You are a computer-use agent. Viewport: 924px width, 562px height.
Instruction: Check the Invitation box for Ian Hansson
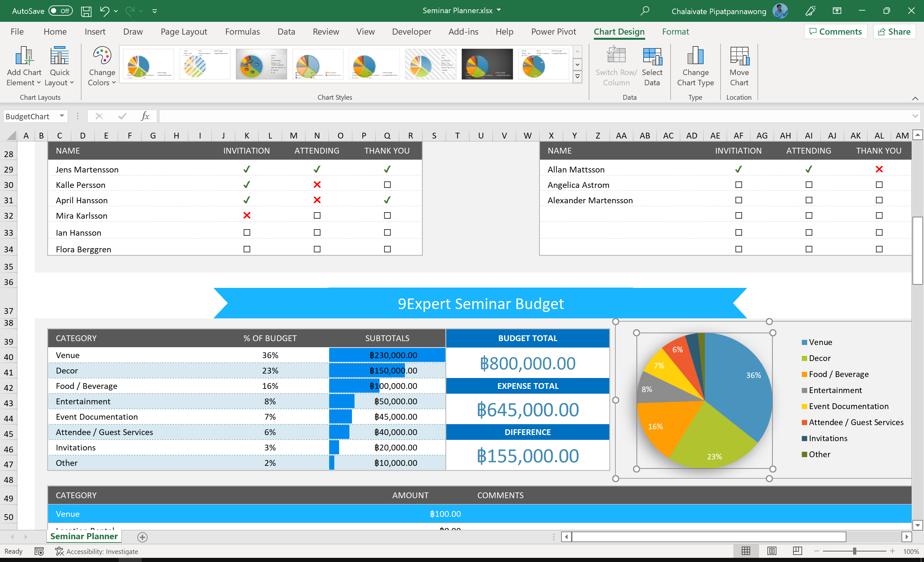point(246,232)
